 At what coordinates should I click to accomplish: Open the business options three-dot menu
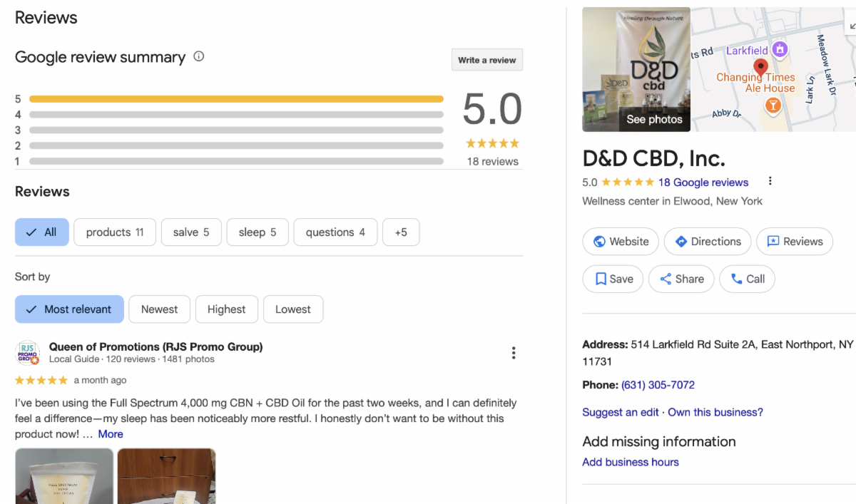click(770, 181)
